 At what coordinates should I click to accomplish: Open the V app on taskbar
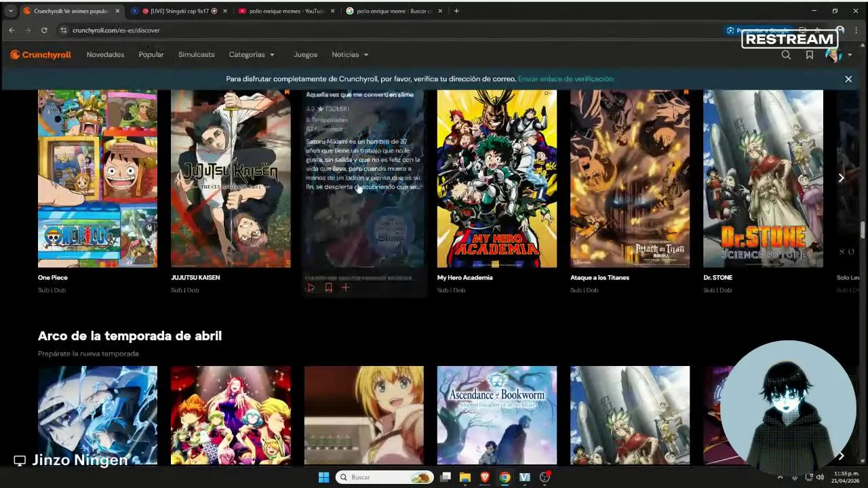pos(524,477)
